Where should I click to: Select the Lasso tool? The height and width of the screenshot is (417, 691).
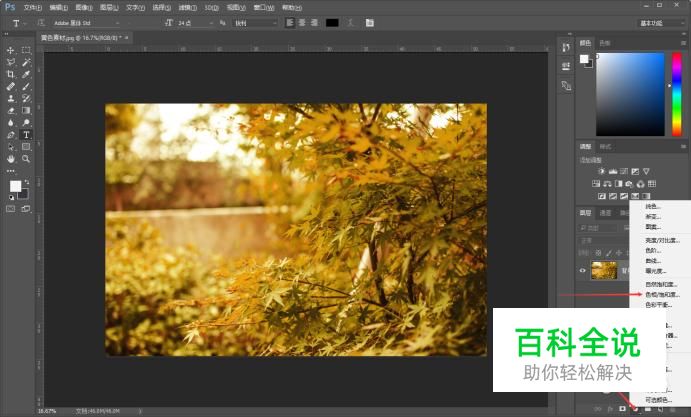point(11,62)
